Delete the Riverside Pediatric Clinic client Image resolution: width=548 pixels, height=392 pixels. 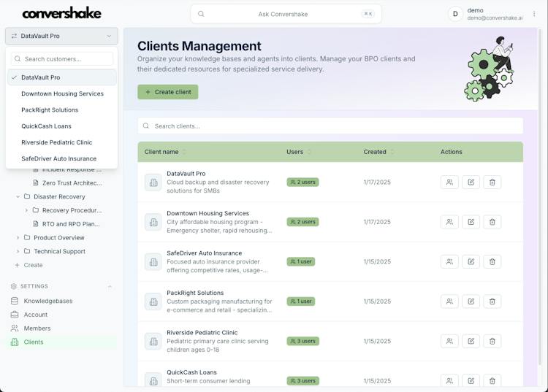tap(492, 342)
